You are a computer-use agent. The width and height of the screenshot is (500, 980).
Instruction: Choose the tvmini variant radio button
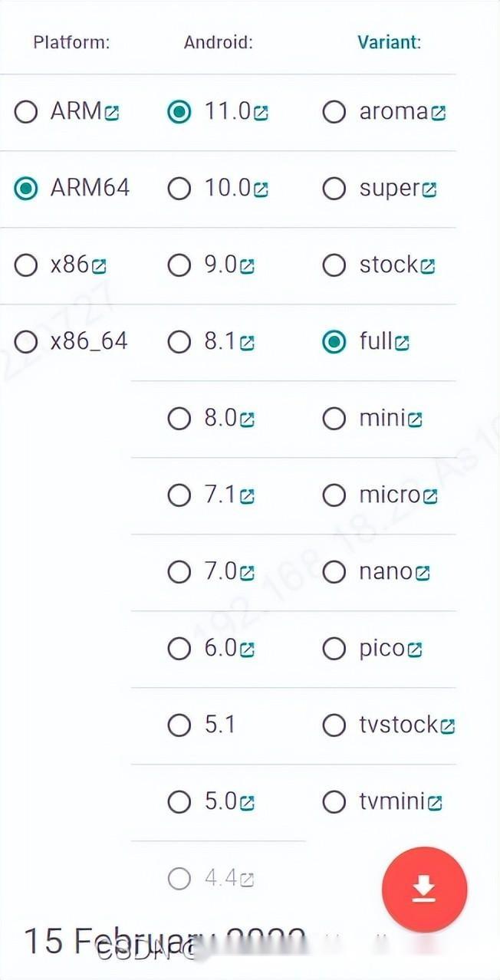(334, 801)
